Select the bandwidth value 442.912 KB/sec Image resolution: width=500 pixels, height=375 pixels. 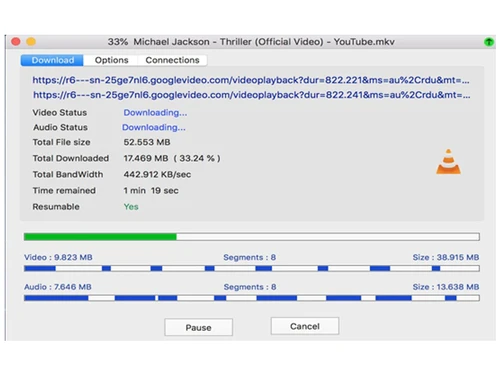157,174
